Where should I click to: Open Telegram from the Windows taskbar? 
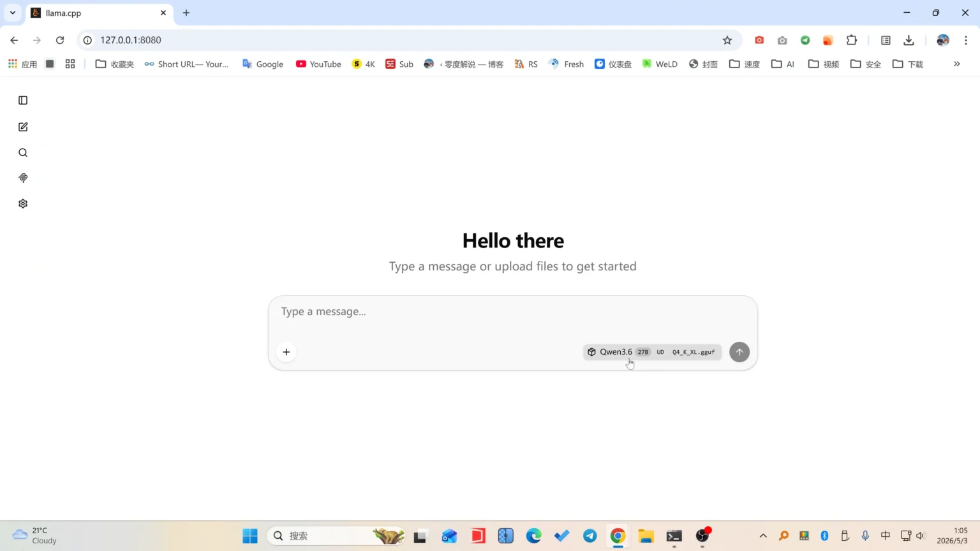click(590, 536)
